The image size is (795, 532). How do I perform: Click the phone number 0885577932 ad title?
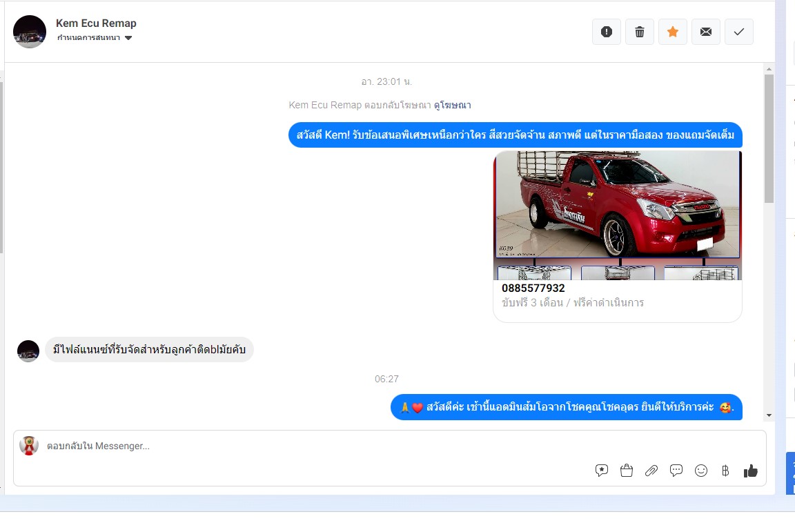point(533,288)
